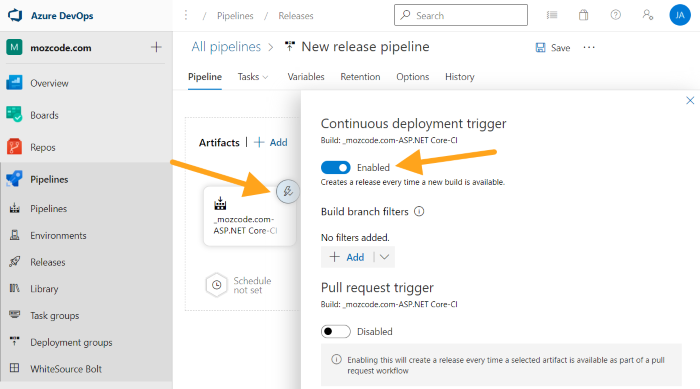Click Add next to Artifacts

271,142
